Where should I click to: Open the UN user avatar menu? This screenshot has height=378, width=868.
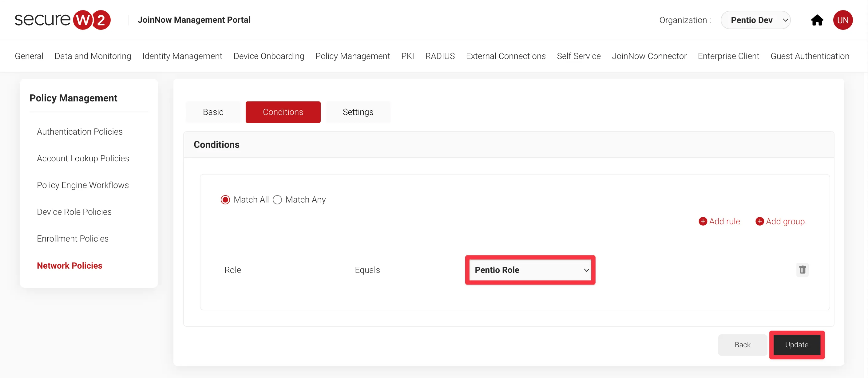pos(843,20)
